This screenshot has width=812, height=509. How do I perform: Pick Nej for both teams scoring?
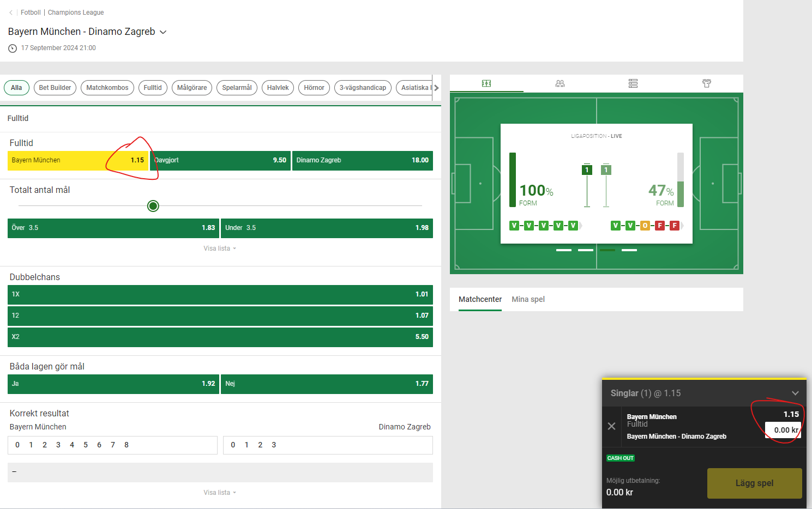coord(327,384)
